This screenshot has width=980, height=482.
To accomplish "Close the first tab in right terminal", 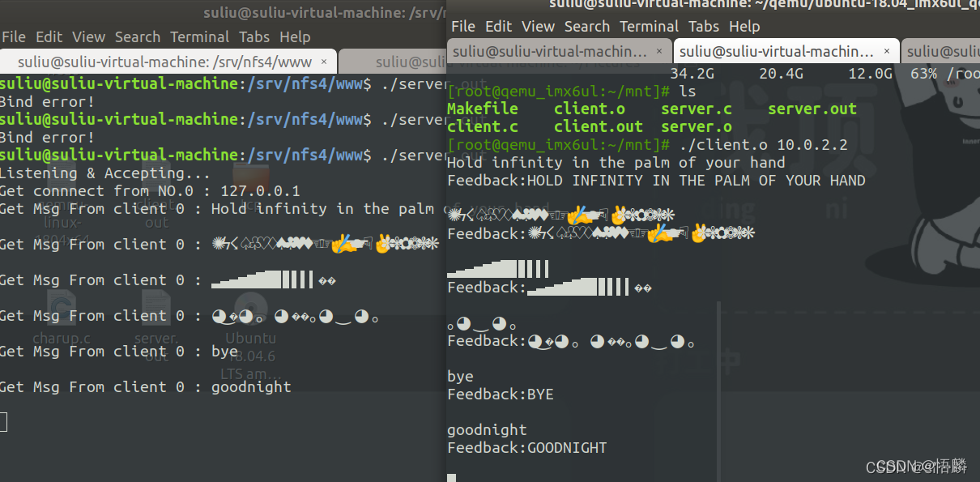I will coord(658,52).
